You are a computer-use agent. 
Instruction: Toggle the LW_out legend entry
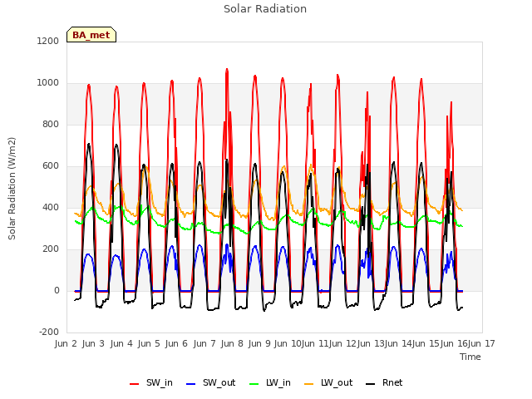coord(328,382)
